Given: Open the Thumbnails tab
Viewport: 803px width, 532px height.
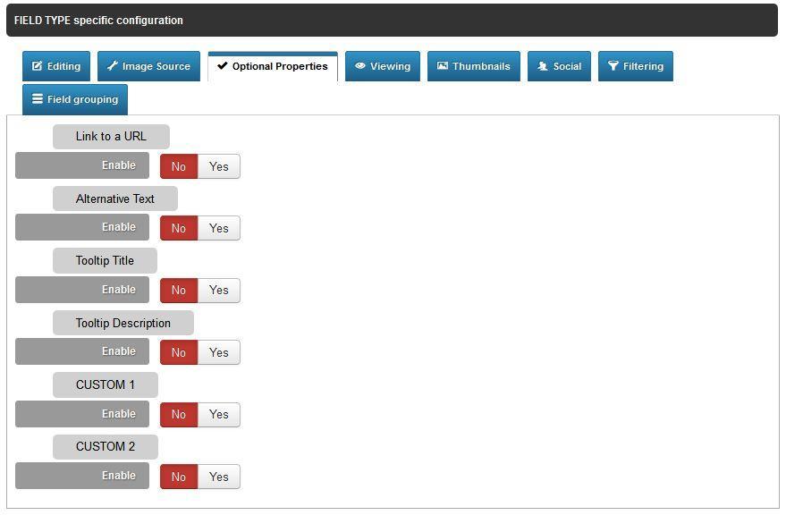Looking at the screenshot, I should pyautogui.click(x=474, y=66).
